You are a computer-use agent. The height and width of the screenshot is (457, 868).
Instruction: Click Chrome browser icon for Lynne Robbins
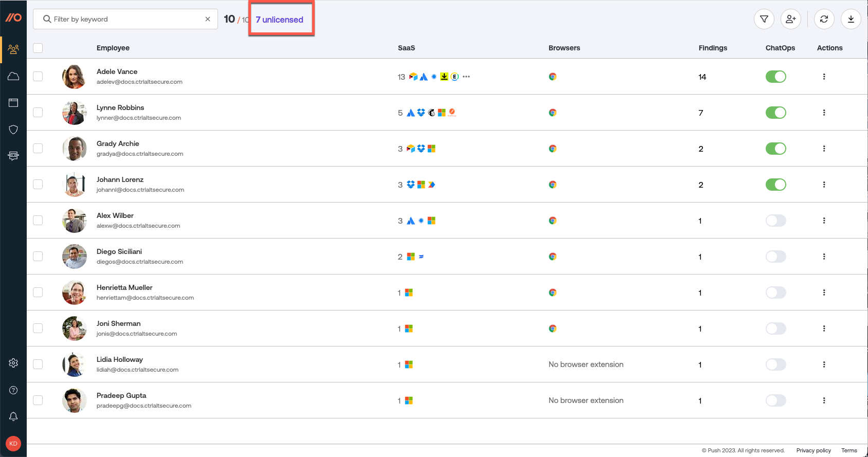click(x=553, y=113)
